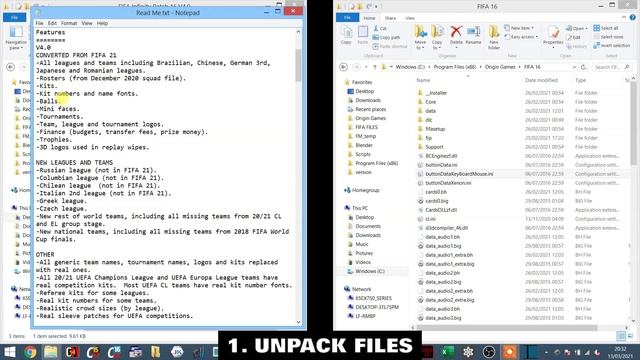Click Select all in the ribbon
Viewport: 640px width, 360px height.
[x=606, y=28]
